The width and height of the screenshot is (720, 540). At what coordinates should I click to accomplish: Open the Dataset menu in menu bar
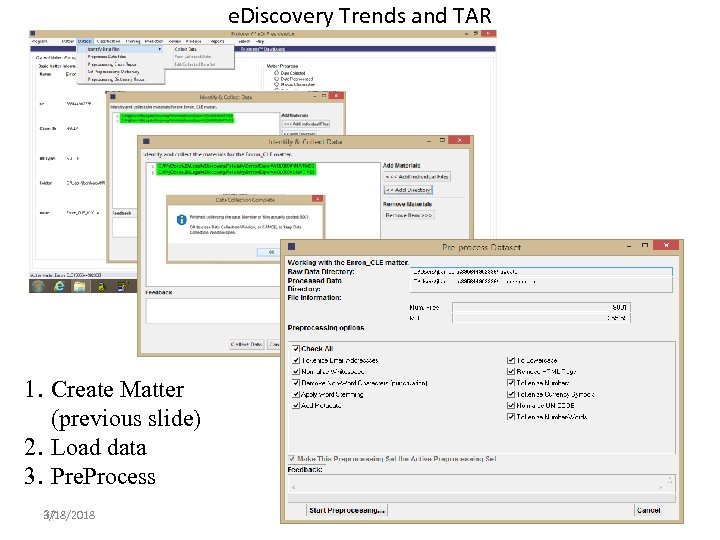[84, 41]
